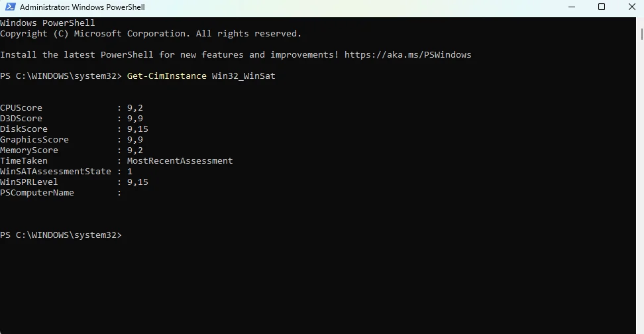
Task: Maximize the PowerShell window
Action: (x=602, y=7)
